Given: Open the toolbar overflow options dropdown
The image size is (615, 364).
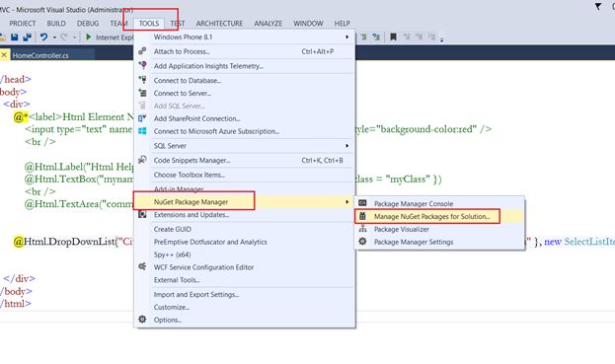Looking at the screenshot, I should tap(441, 39).
